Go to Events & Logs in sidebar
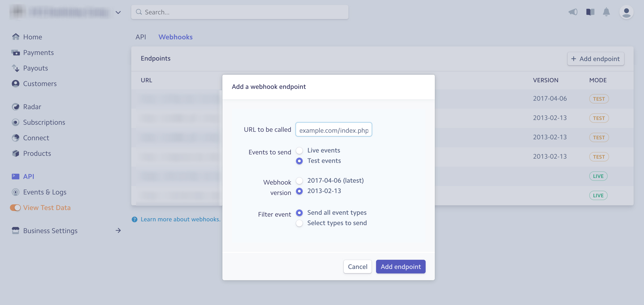The height and width of the screenshot is (305, 644). click(x=45, y=192)
